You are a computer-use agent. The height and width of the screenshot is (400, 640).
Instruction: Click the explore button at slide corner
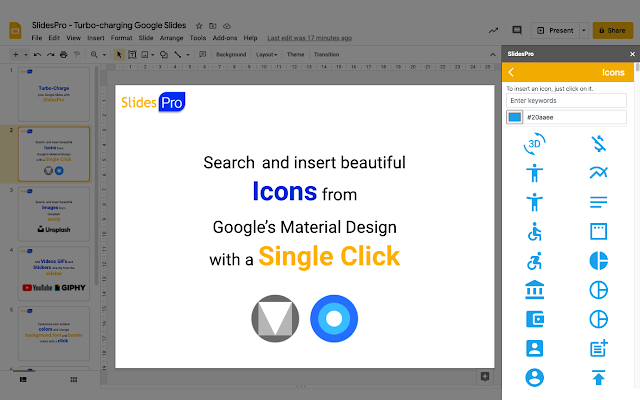click(485, 376)
